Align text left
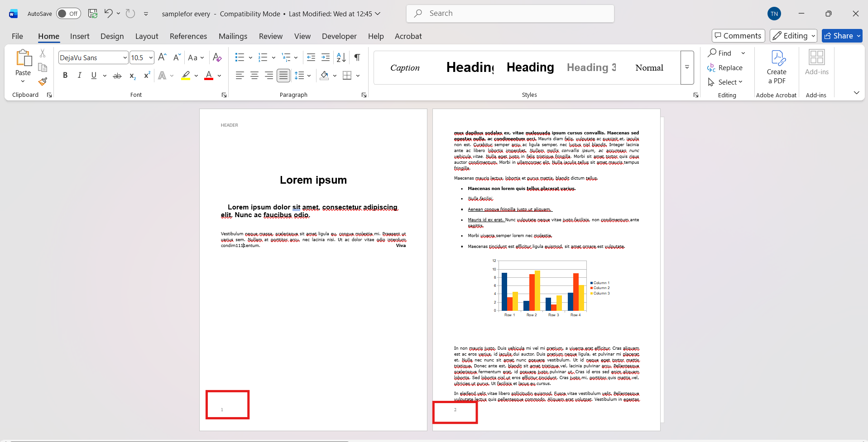This screenshot has height=442, width=868. pos(240,76)
